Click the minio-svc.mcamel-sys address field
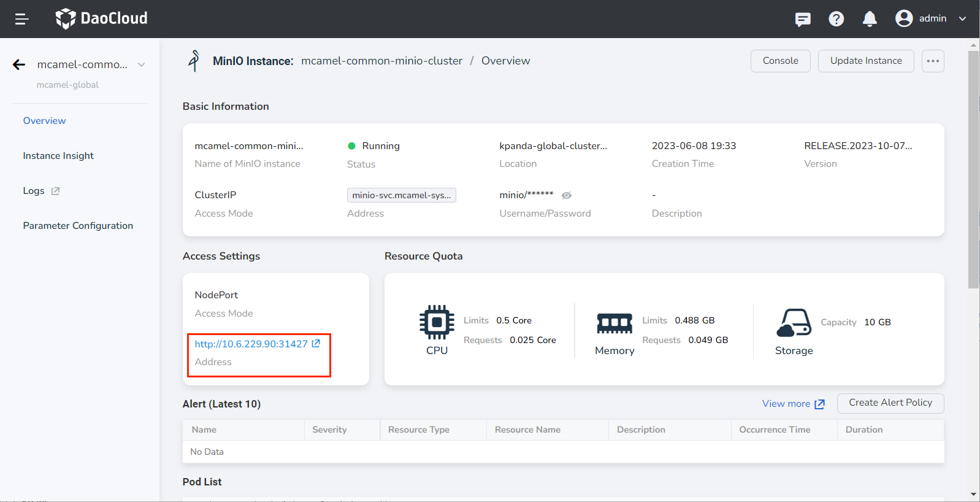The height and width of the screenshot is (502, 980). coord(401,195)
